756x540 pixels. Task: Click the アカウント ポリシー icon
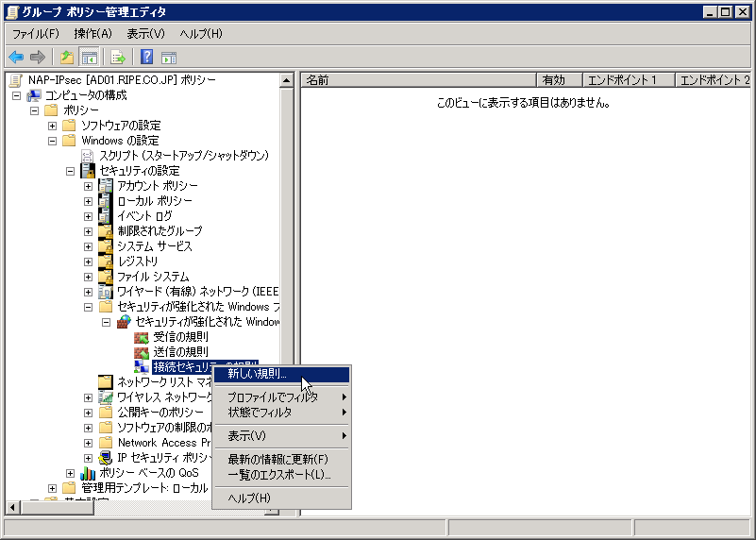pyautogui.click(x=105, y=186)
